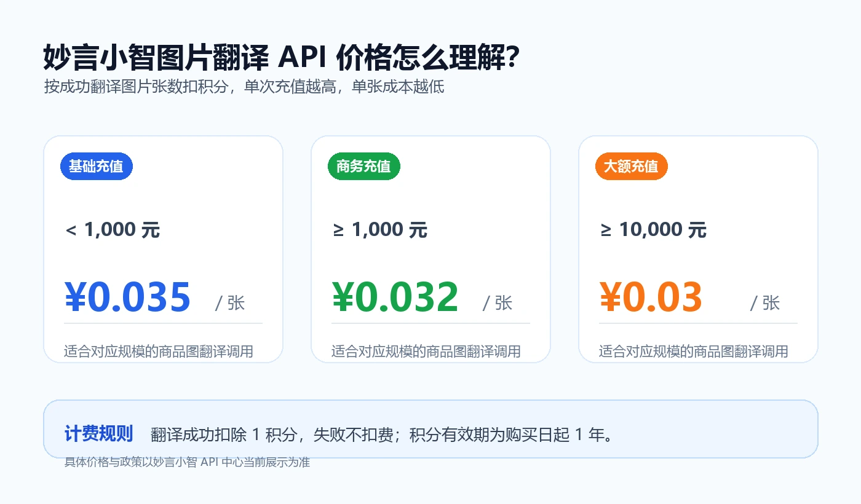This screenshot has height=504, width=861.
Task: Select the ¥0.03 price text
Action: click(x=651, y=297)
